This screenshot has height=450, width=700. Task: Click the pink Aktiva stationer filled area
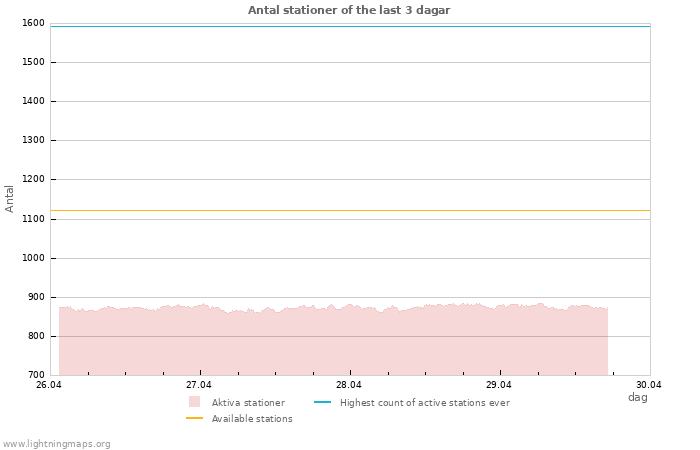330,345
